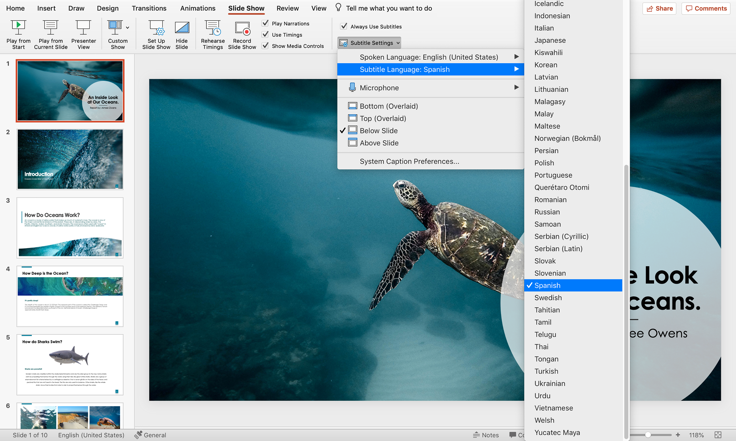Open System Caption Preferences

click(409, 161)
